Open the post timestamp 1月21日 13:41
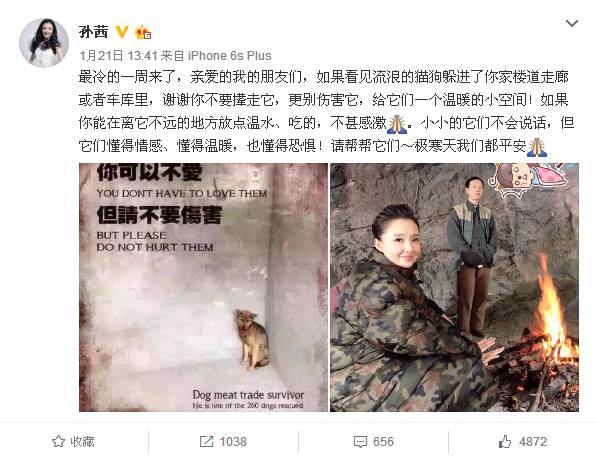This screenshot has height=458, width=597. tap(118, 56)
